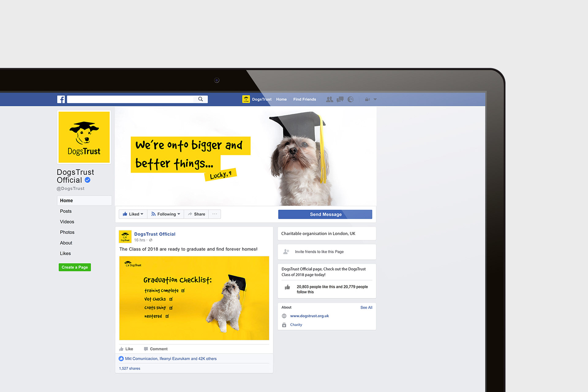Select Posts in the sidebar
588x392 pixels.
[66, 211]
